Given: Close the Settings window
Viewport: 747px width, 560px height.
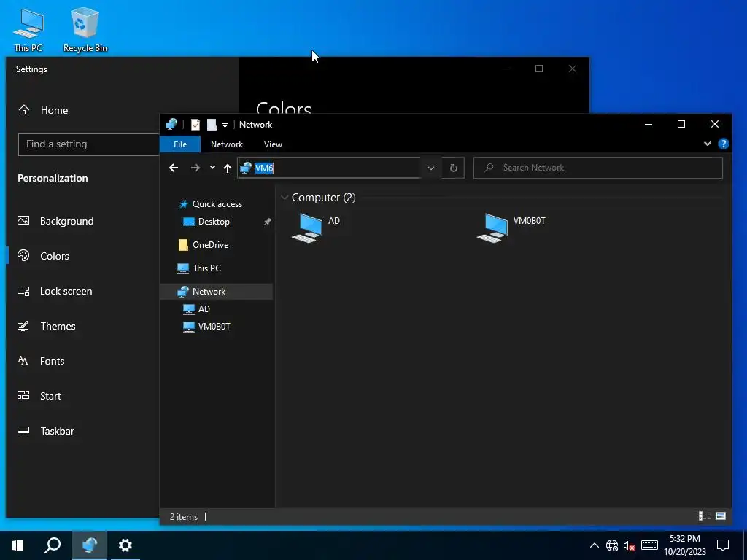Looking at the screenshot, I should point(573,69).
